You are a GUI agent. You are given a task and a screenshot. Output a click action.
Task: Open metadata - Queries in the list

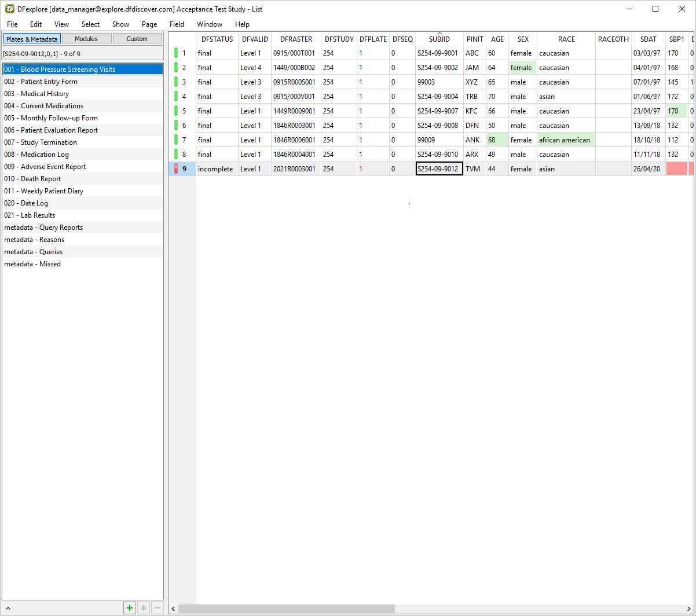click(33, 252)
